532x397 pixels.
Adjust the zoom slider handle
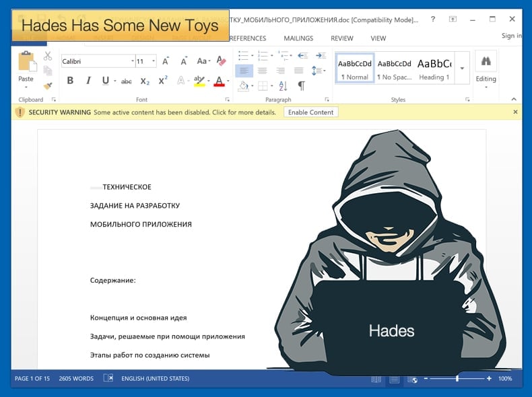coord(457,378)
